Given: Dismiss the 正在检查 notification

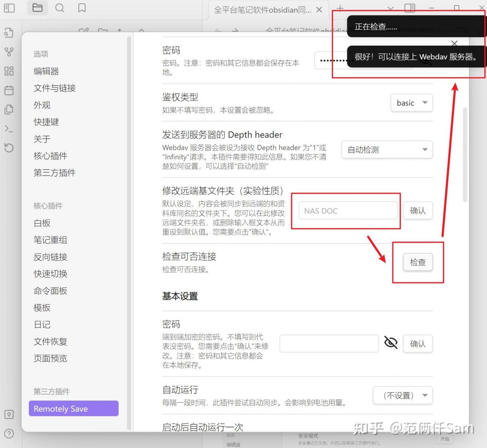Looking at the screenshot, I should click(416, 27).
